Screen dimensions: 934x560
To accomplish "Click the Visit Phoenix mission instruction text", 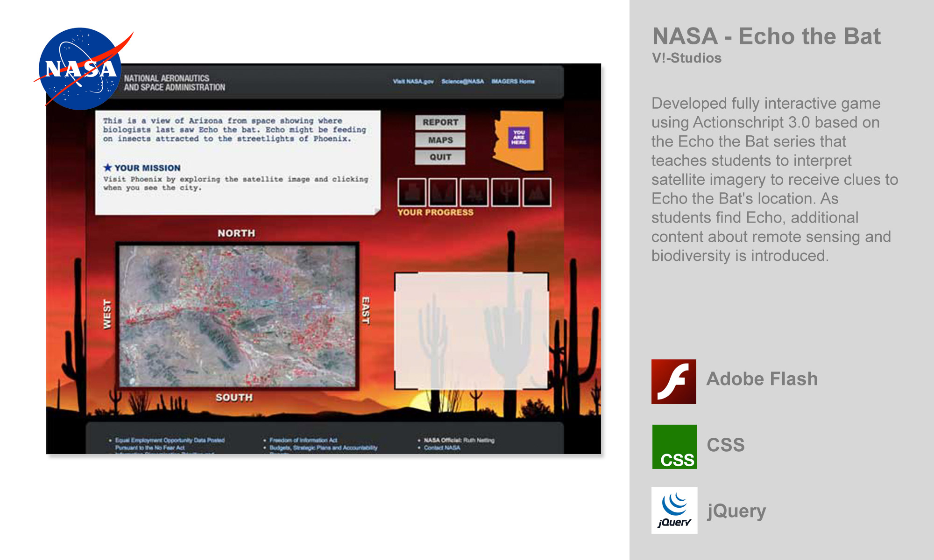I will [x=235, y=183].
